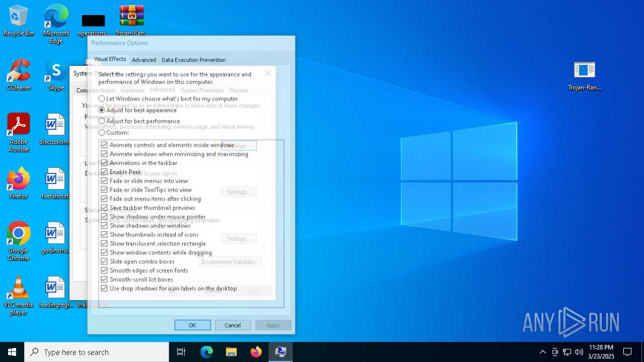Image resolution: width=644 pixels, height=362 pixels.
Task: Open Google Chrome desktop shortcut
Action: (x=19, y=241)
